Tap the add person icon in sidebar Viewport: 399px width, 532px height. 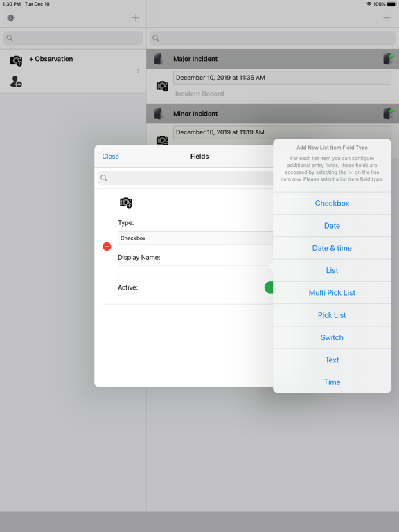[16, 82]
